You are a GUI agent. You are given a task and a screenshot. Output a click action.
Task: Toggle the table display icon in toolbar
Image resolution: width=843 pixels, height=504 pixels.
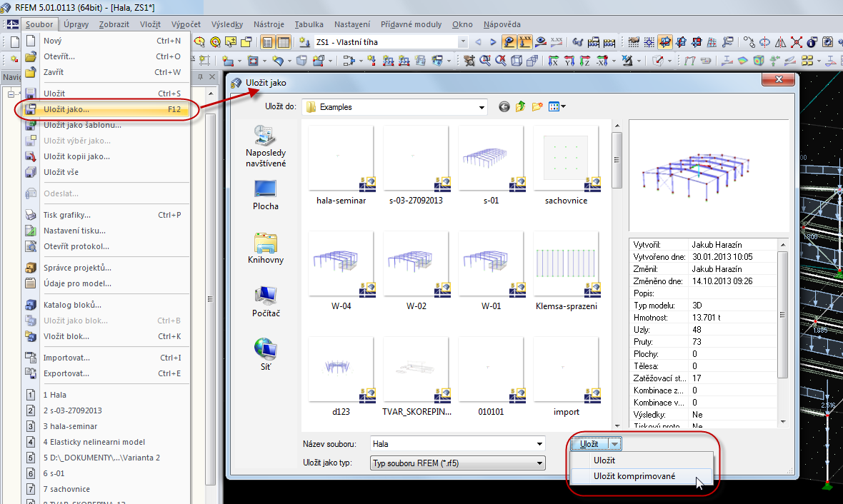pyautogui.click(x=284, y=42)
